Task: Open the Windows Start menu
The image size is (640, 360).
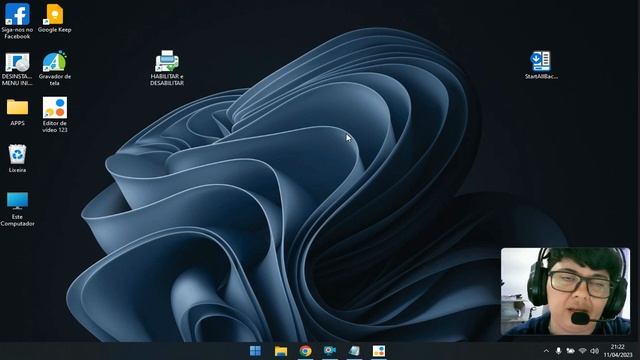Action: (x=256, y=351)
